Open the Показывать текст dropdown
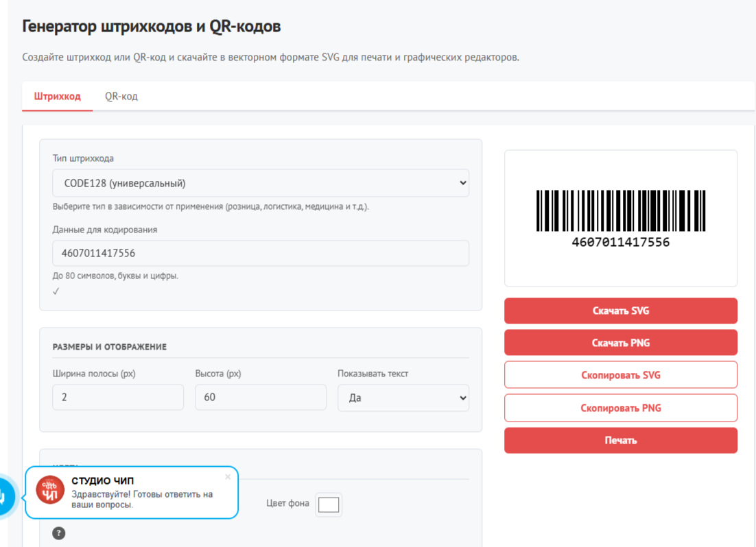Image resolution: width=756 pixels, height=547 pixels. 403,398
